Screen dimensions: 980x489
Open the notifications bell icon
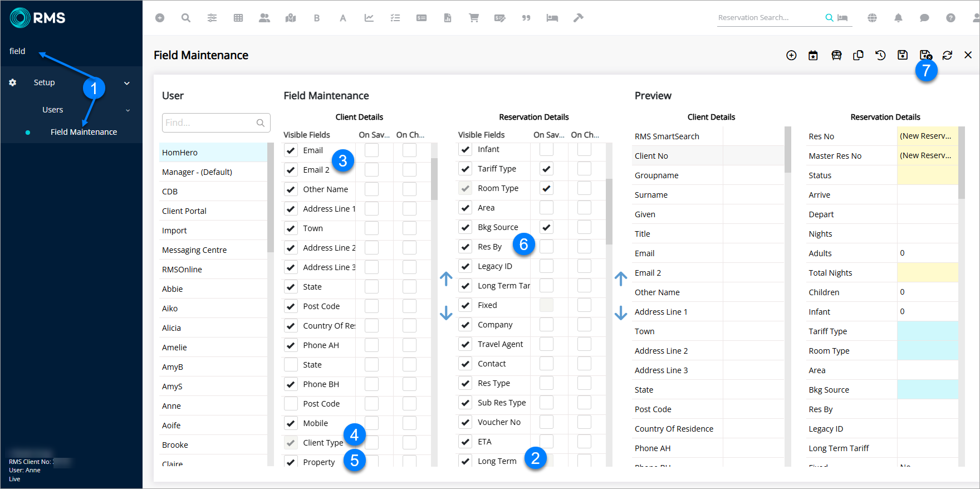898,18
